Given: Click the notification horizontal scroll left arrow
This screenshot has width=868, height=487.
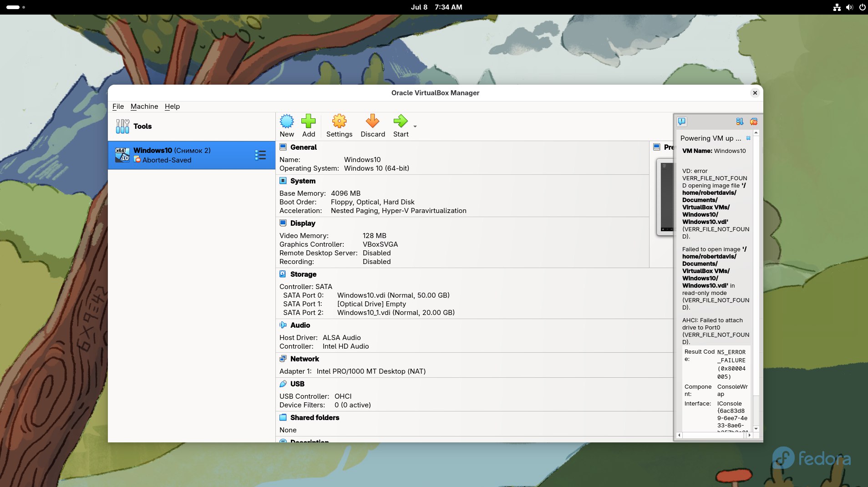Looking at the screenshot, I should click(x=679, y=435).
